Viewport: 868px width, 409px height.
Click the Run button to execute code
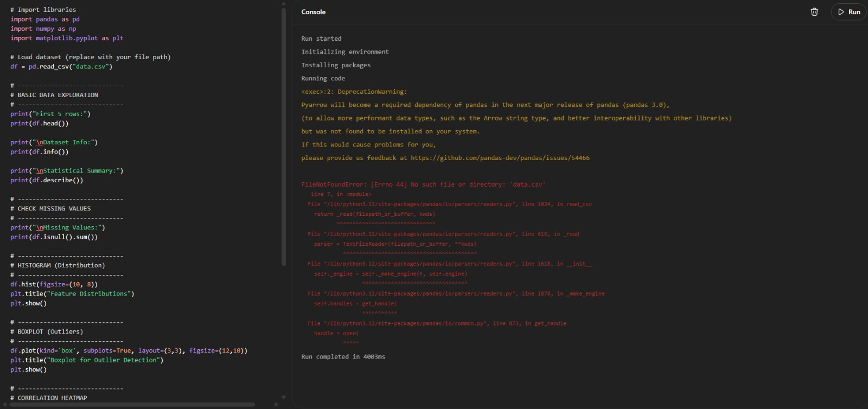(x=849, y=12)
